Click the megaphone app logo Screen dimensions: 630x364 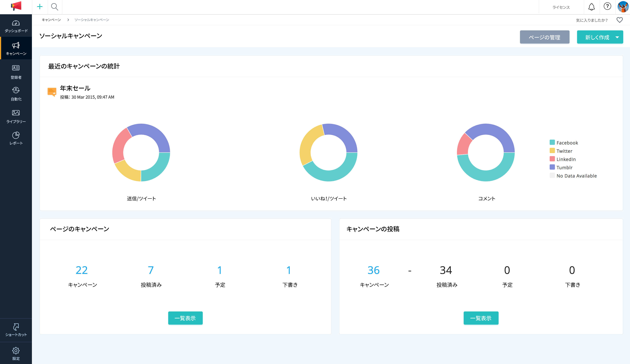pos(16,6)
